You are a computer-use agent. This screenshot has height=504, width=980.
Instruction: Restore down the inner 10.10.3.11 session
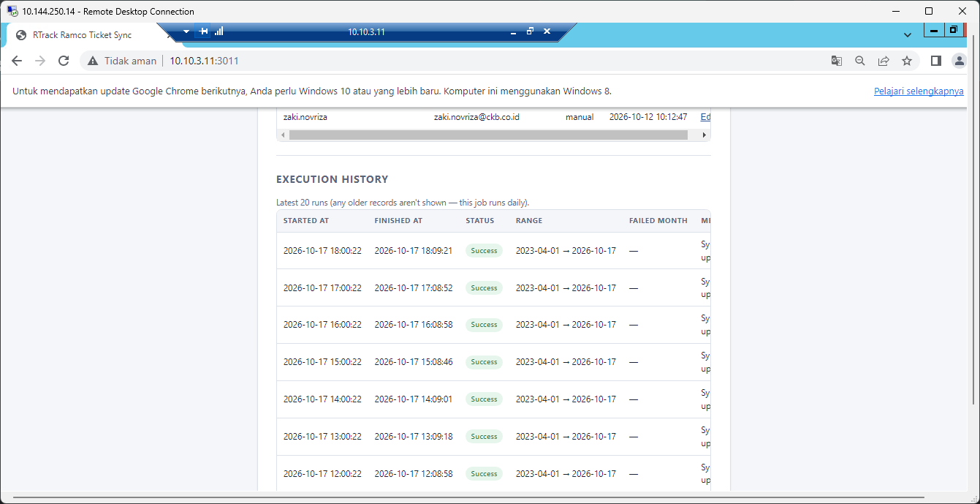530,31
